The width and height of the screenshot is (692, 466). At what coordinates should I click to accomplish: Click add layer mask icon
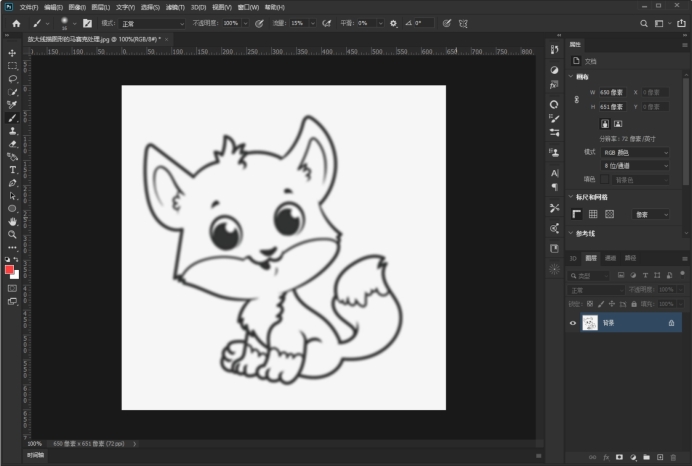(x=620, y=458)
